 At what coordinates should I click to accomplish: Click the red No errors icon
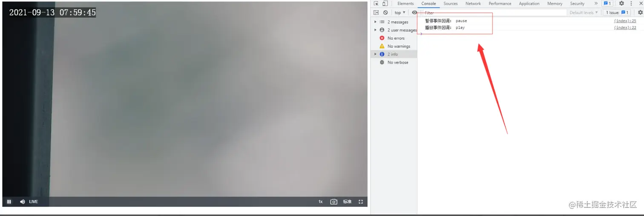tap(382, 38)
